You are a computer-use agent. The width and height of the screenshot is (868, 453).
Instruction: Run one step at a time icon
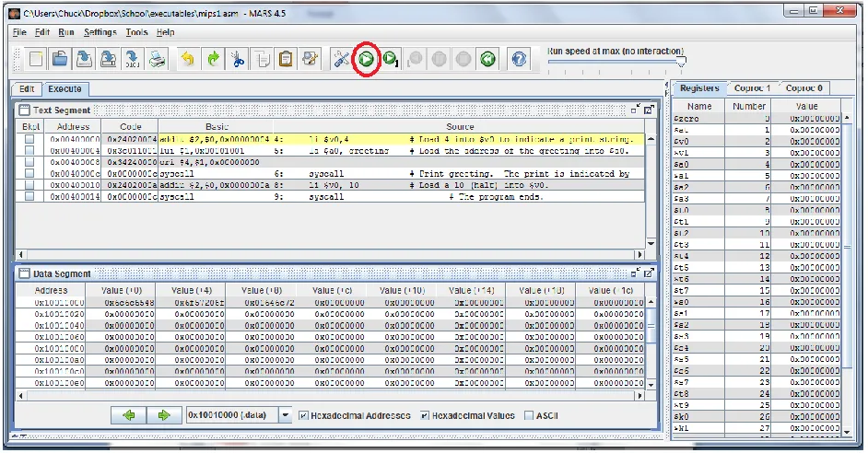(x=391, y=59)
